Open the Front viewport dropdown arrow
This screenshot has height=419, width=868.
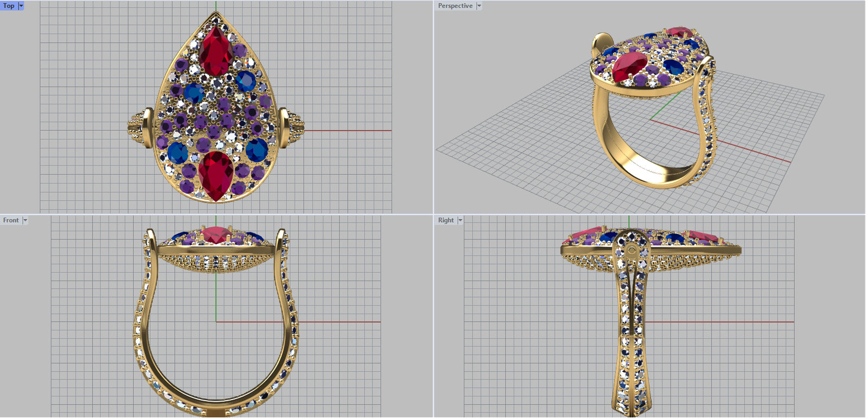click(x=25, y=220)
